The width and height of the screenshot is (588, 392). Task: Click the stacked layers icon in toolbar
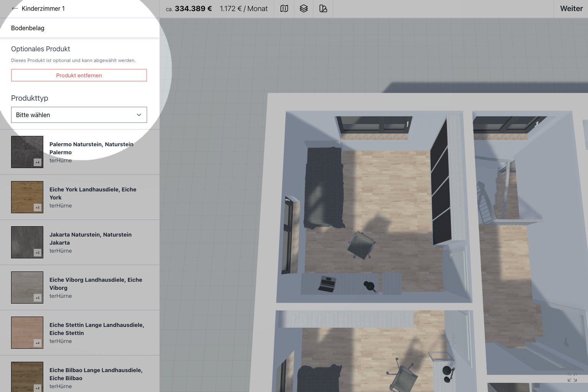tap(304, 8)
